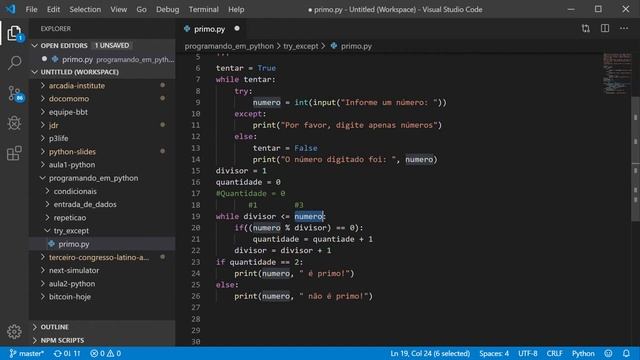Change line endings via CRLF
The height and width of the screenshot is (360, 640).
click(x=554, y=353)
